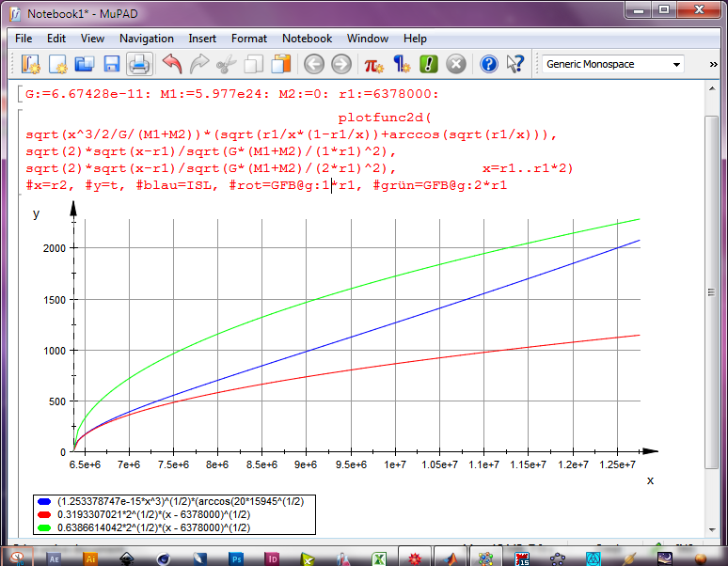728x566 pixels.
Task: Print the notebook with the printer icon
Action: point(139,64)
